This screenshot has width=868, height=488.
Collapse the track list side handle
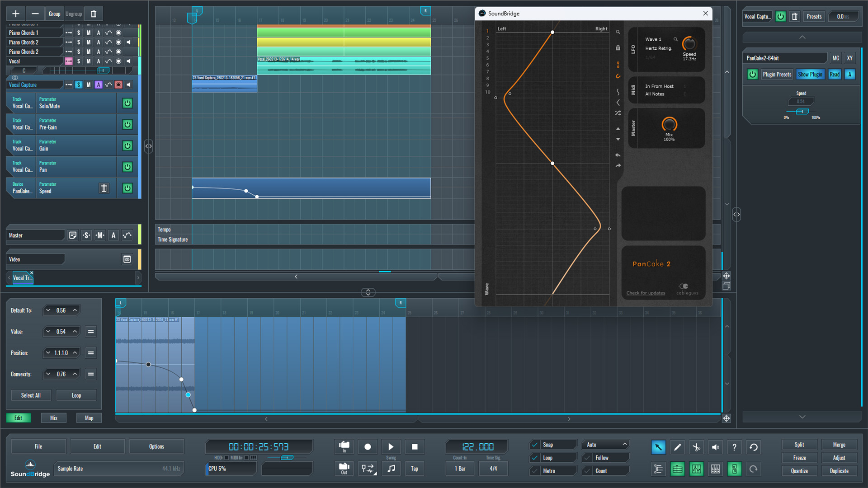[x=148, y=146]
